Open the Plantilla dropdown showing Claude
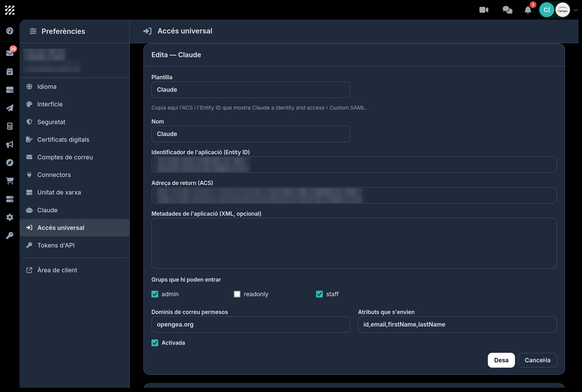582x392 pixels. pyautogui.click(x=251, y=89)
